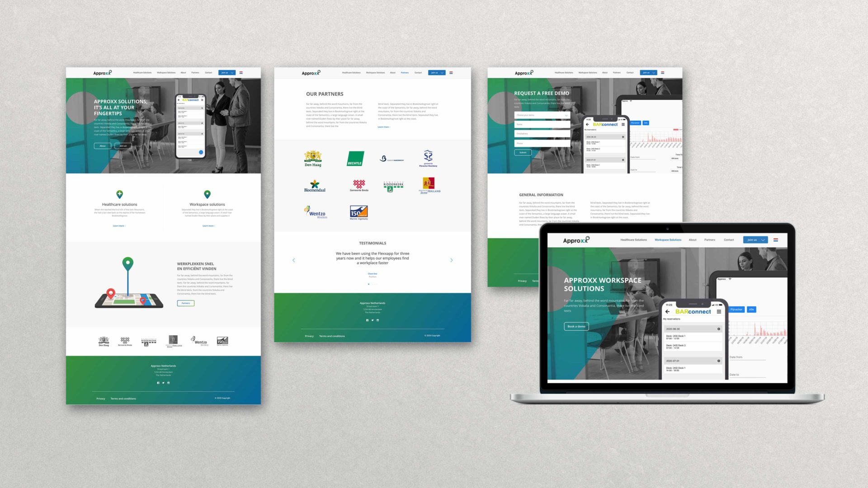Click the left arrow testimonial navigation button
This screenshot has height=488, width=868.
[x=294, y=260]
